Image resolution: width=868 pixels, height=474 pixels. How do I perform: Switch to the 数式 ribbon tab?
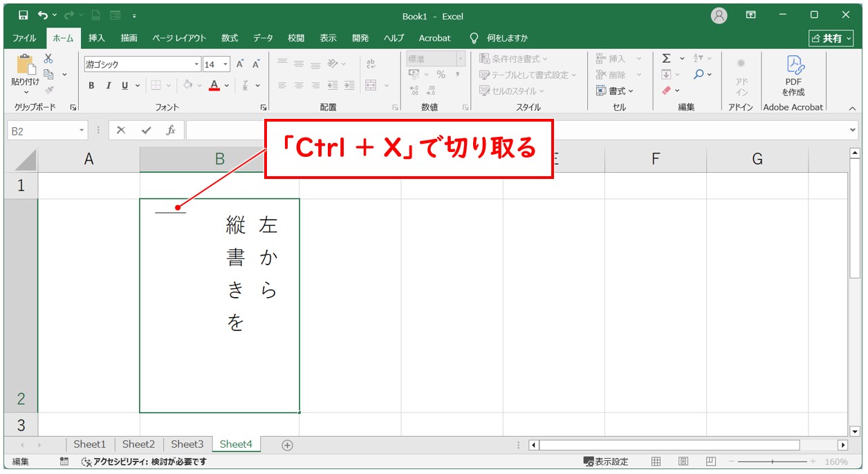tap(230, 38)
